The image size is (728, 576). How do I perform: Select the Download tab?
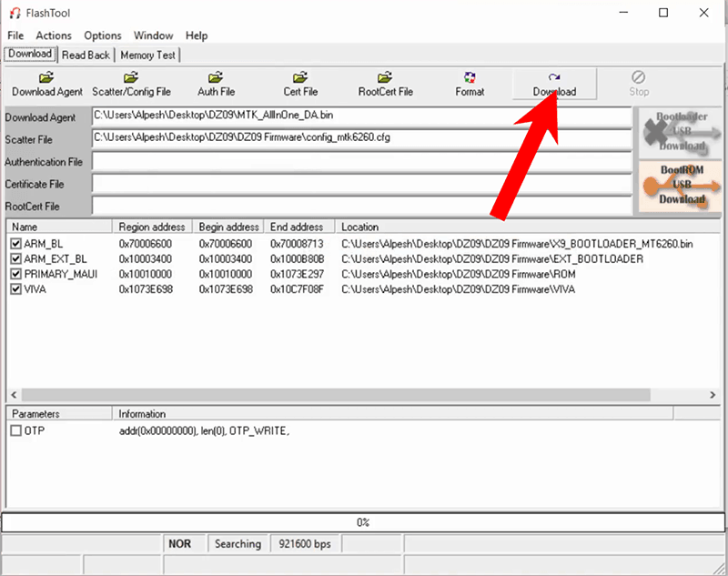(x=30, y=54)
